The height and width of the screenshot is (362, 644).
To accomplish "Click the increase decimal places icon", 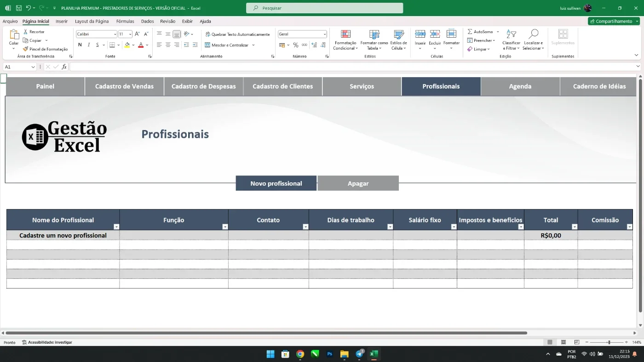I will 314,45.
